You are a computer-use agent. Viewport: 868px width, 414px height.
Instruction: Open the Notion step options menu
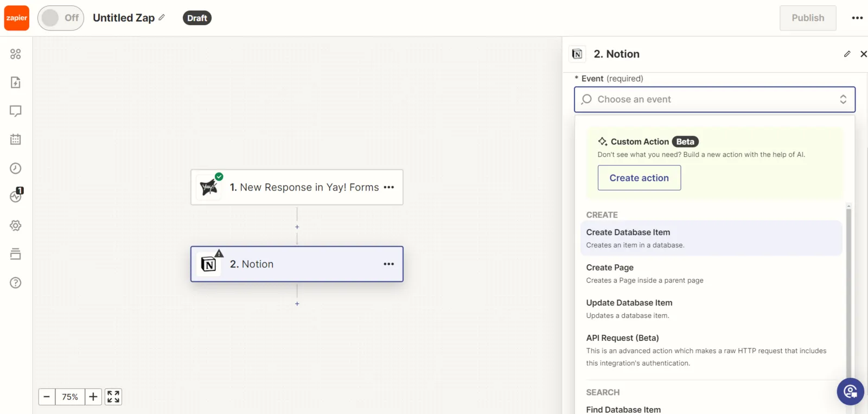click(388, 264)
